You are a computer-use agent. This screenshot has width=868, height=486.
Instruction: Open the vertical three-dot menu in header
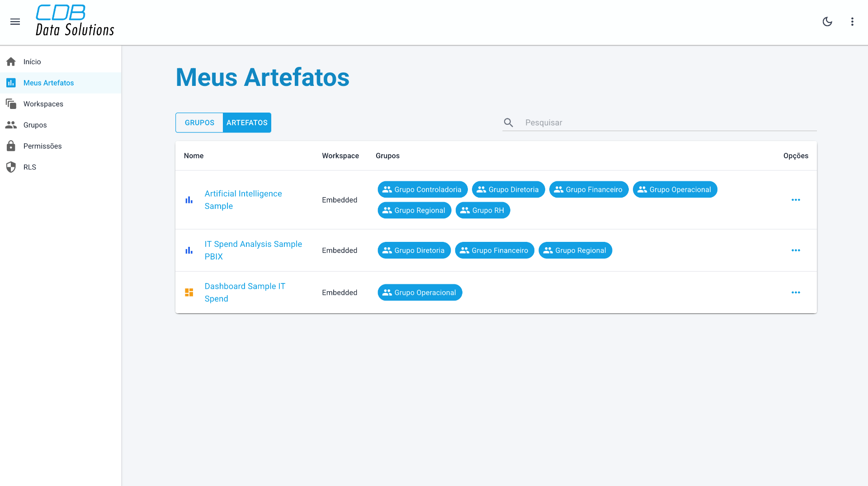(x=852, y=22)
